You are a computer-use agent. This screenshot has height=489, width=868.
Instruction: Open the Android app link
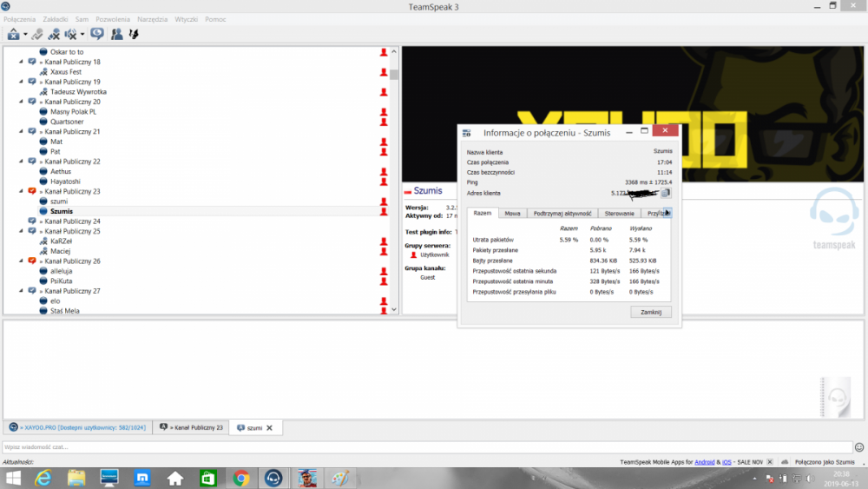click(704, 462)
